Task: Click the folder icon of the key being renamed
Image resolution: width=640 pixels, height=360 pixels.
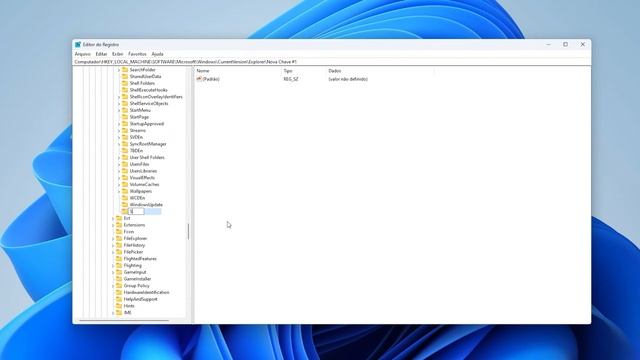Action: [x=125, y=211]
